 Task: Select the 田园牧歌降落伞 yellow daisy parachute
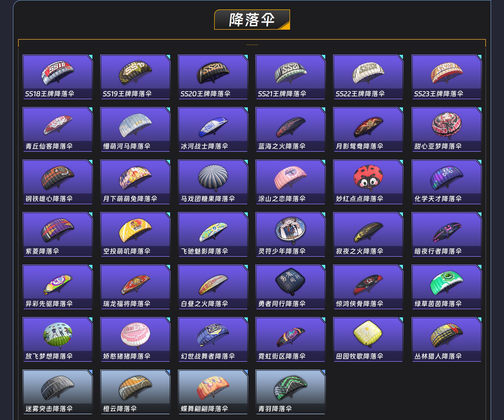368,334
